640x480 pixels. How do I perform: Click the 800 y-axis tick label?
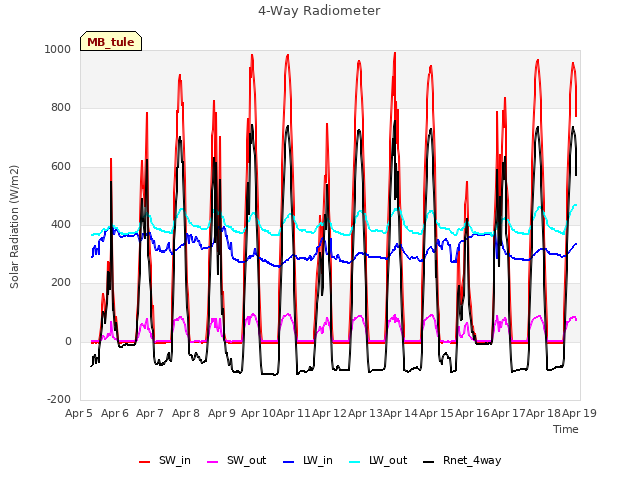coord(61,107)
